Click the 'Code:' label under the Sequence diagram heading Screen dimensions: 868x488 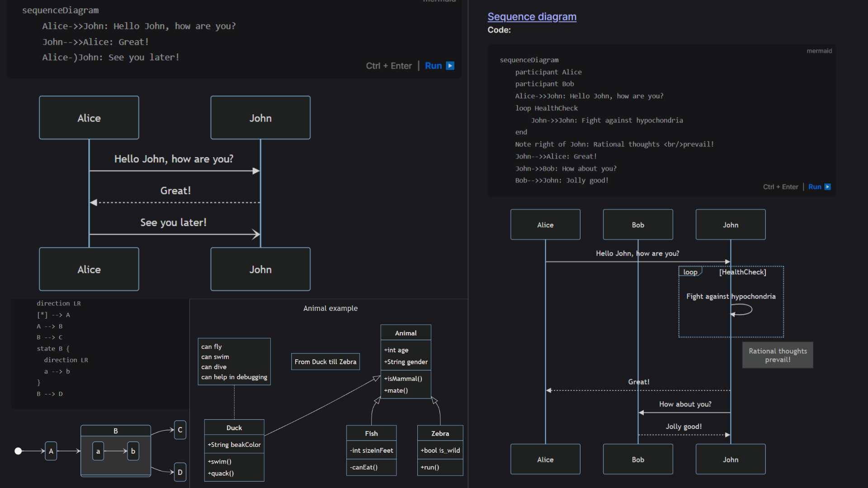499,30
